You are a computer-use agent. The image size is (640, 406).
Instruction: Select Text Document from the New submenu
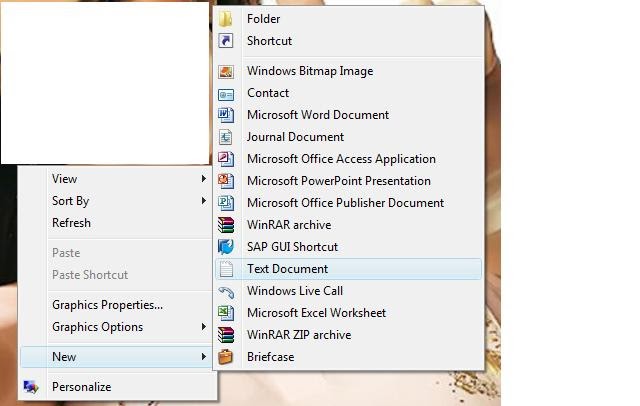tap(287, 269)
